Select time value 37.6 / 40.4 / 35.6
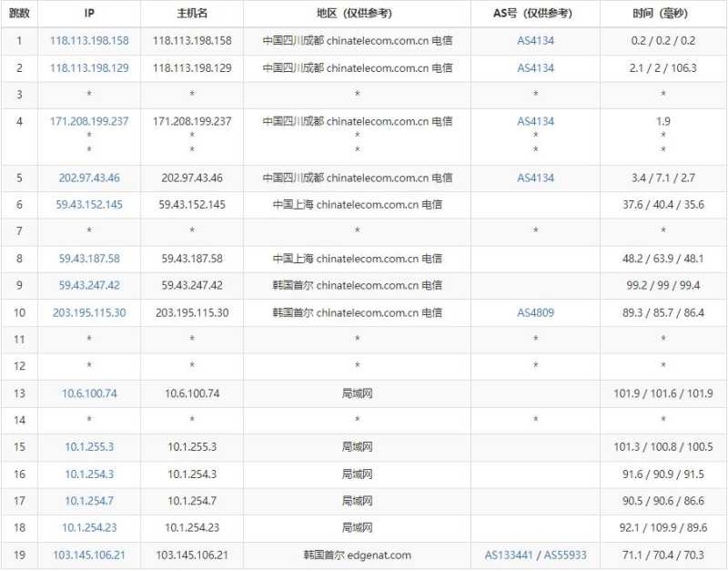Image resolution: width=728 pixels, height=571 pixels. coord(663,204)
